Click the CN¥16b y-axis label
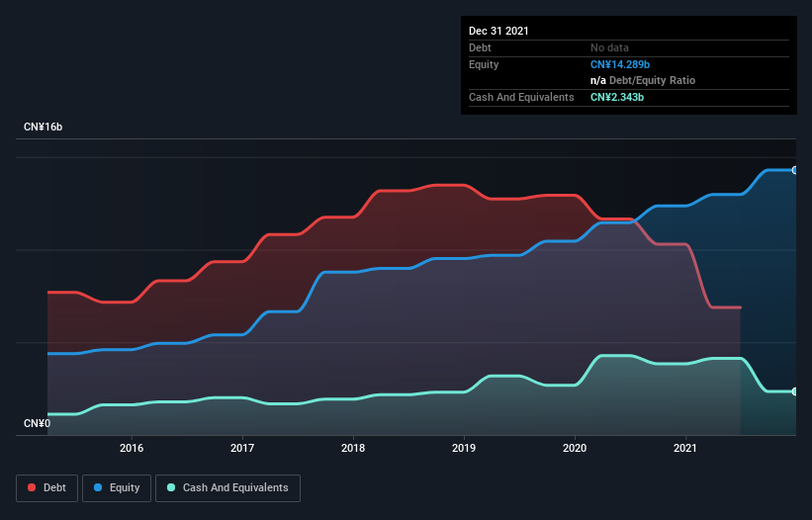 [43, 127]
